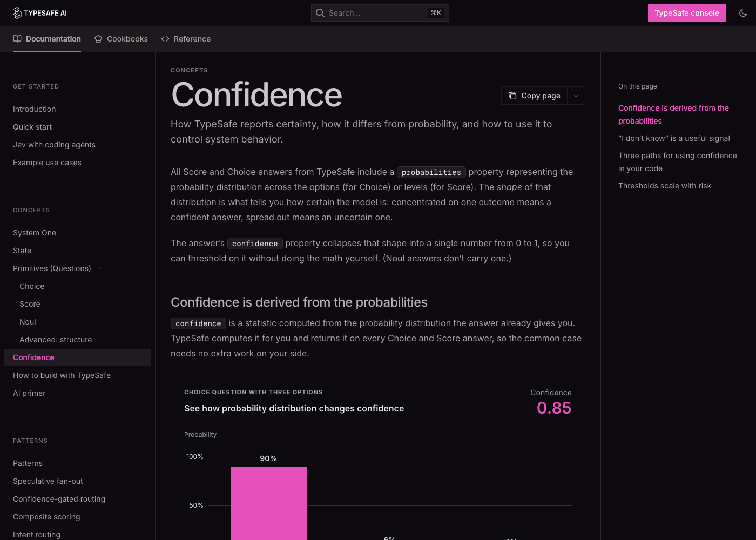Open the AI primer page
Image resolution: width=756 pixels, height=540 pixels.
point(29,393)
